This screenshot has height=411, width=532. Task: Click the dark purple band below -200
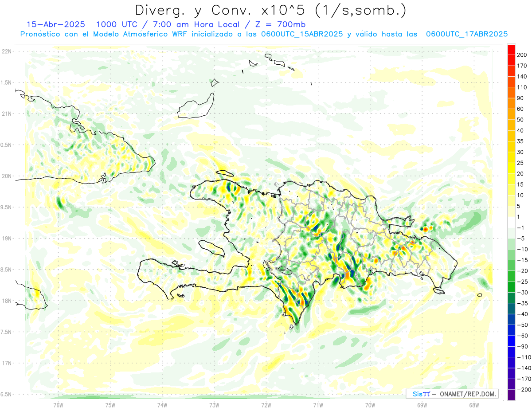[x=511, y=395]
